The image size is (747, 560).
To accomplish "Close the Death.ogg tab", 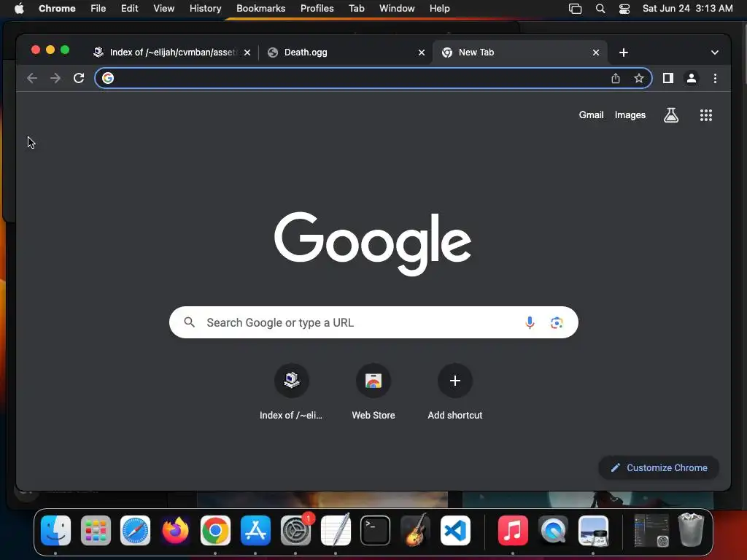I will coord(421,52).
